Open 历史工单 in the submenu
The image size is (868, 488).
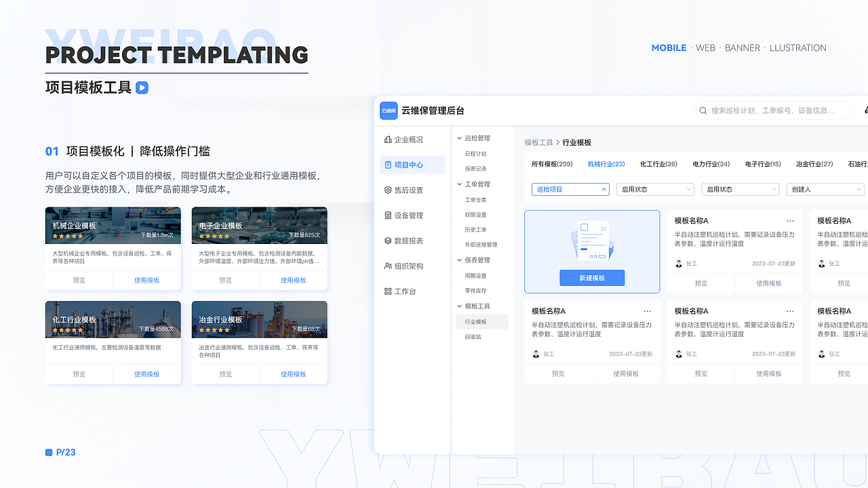[x=475, y=230]
